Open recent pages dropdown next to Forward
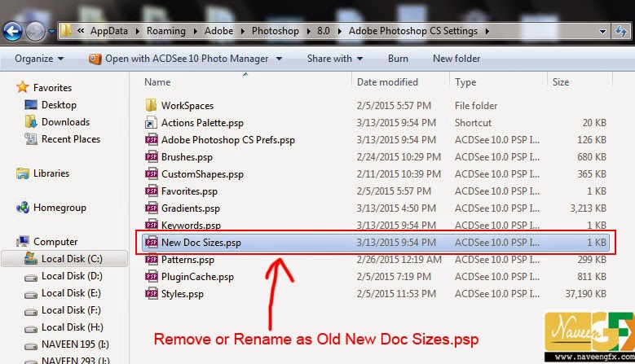This screenshot has height=364, width=635. click(x=51, y=31)
